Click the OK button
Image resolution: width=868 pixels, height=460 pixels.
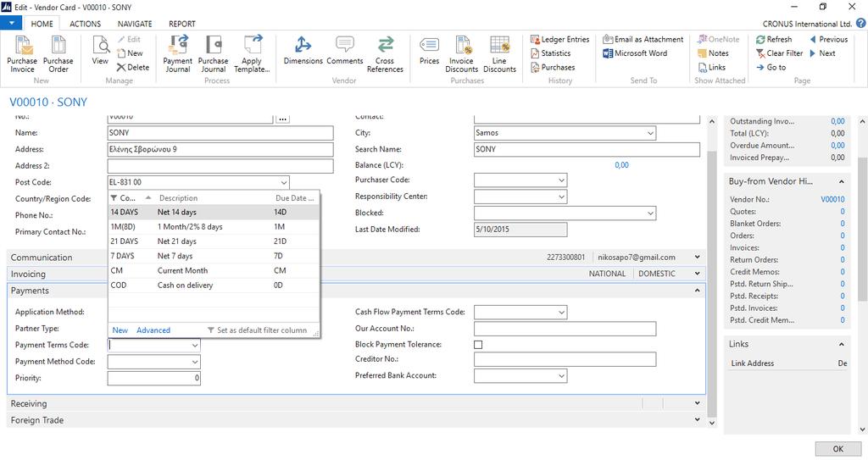838,449
